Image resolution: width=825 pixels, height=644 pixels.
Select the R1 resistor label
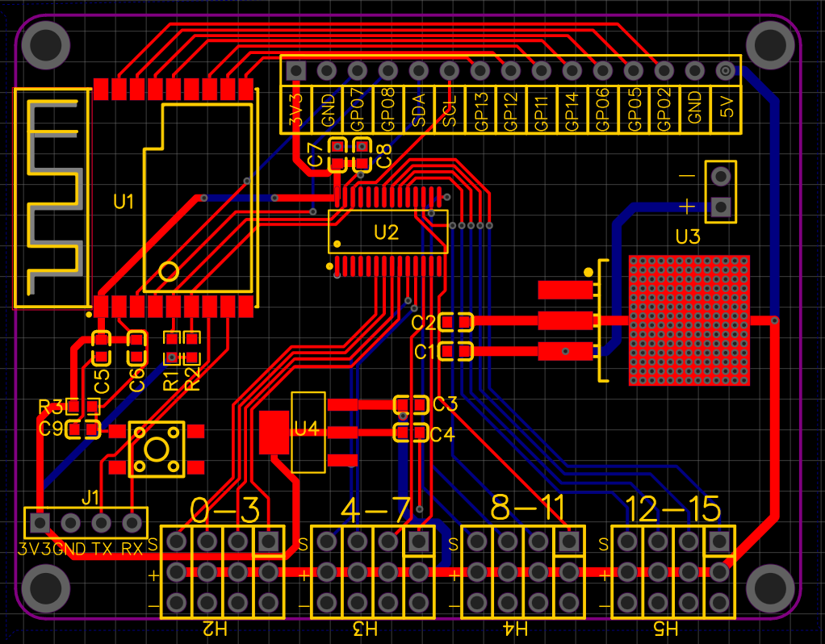(170, 379)
